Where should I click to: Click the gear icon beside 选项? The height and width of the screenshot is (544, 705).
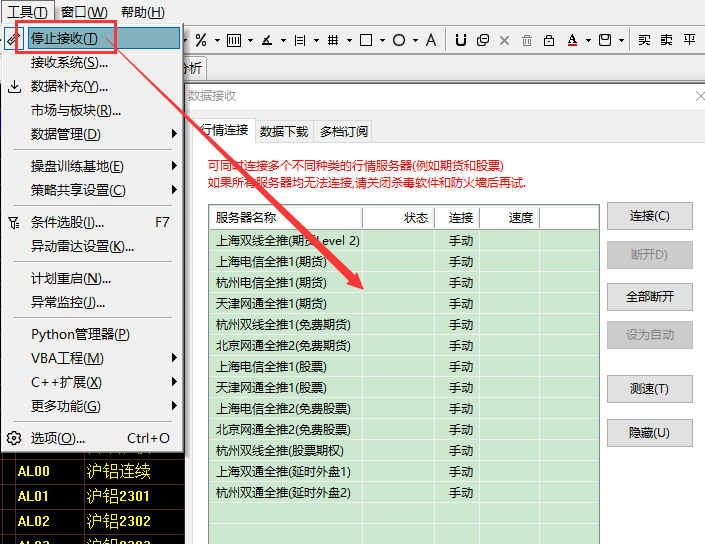(x=14, y=438)
